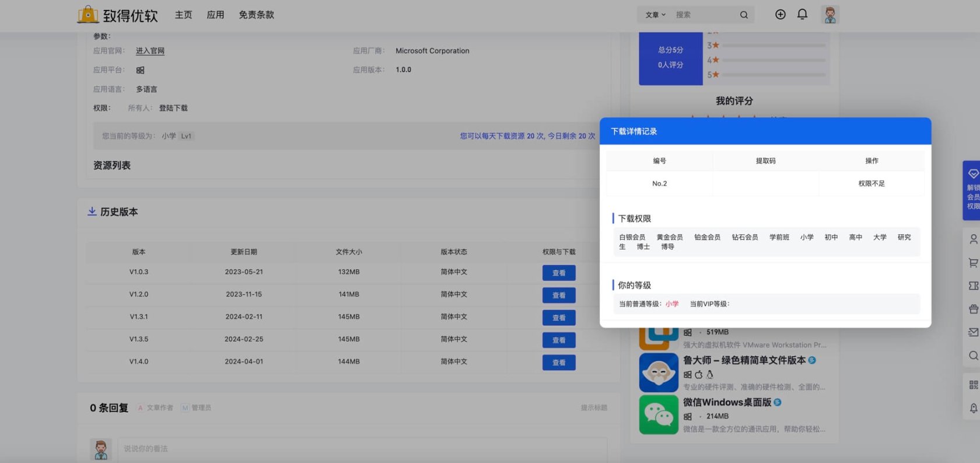Screen dimensions: 980x463
Task: Open 微信Windows桌面版 app link
Action: click(727, 402)
